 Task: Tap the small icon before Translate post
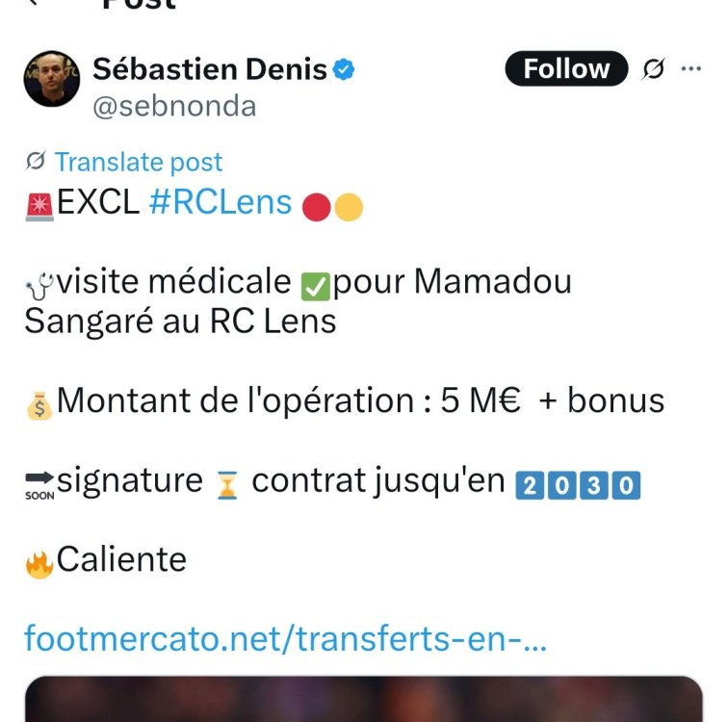pyautogui.click(x=37, y=162)
